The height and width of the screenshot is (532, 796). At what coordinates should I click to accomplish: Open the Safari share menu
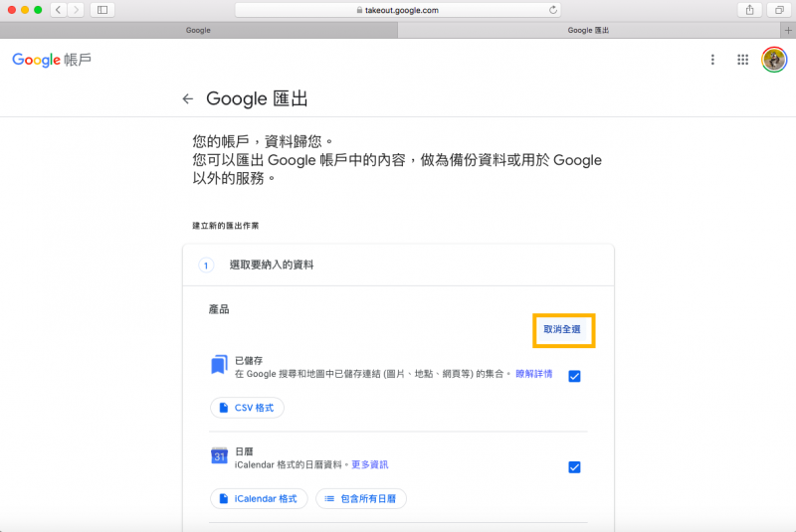(749, 10)
